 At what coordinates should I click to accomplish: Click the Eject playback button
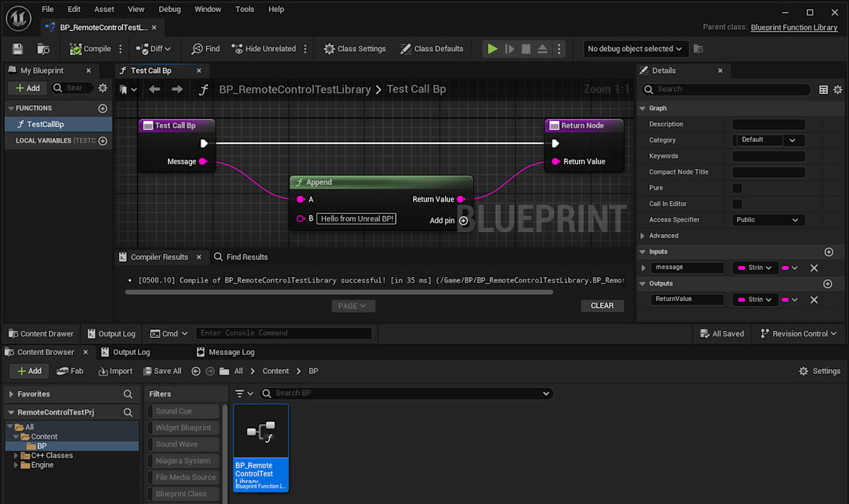click(543, 49)
